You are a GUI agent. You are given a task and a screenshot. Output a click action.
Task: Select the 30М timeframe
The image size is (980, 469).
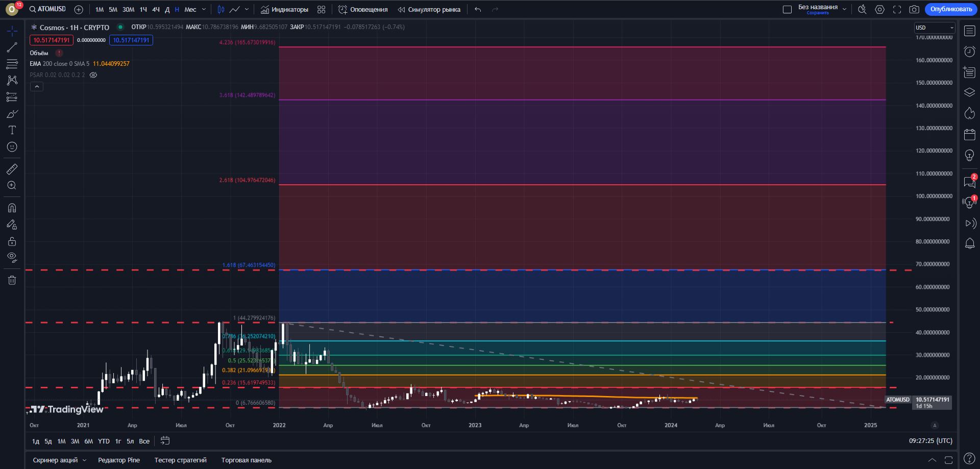click(x=129, y=9)
